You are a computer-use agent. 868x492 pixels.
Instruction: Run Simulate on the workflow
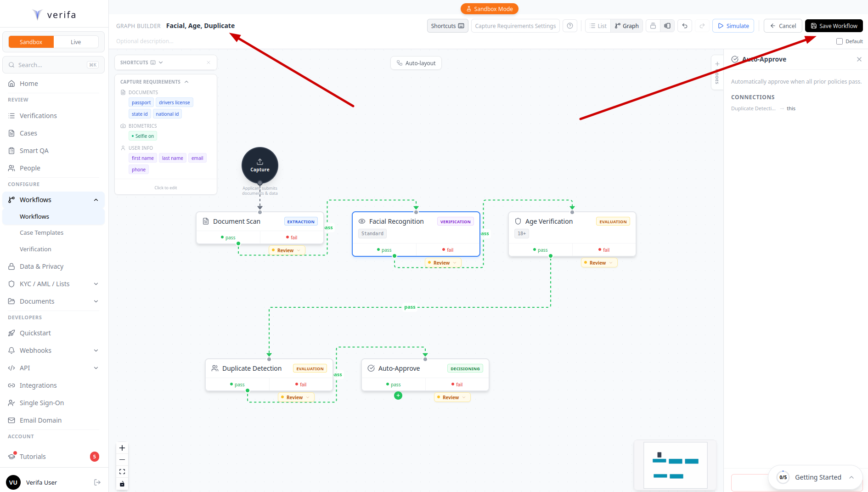pyautogui.click(x=733, y=26)
